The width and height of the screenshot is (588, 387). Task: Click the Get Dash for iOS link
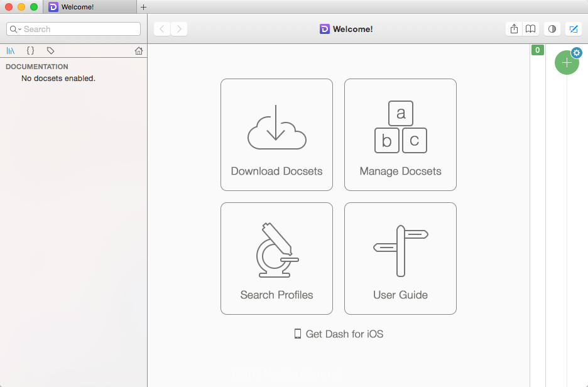(x=339, y=334)
